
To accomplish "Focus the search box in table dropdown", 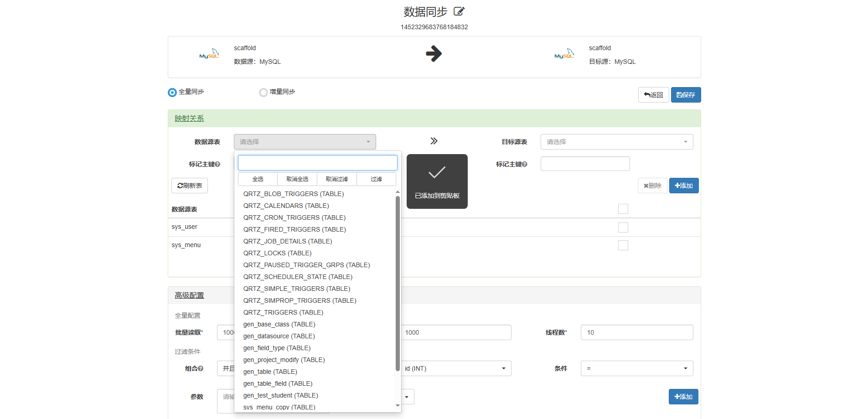I will point(318,163).
